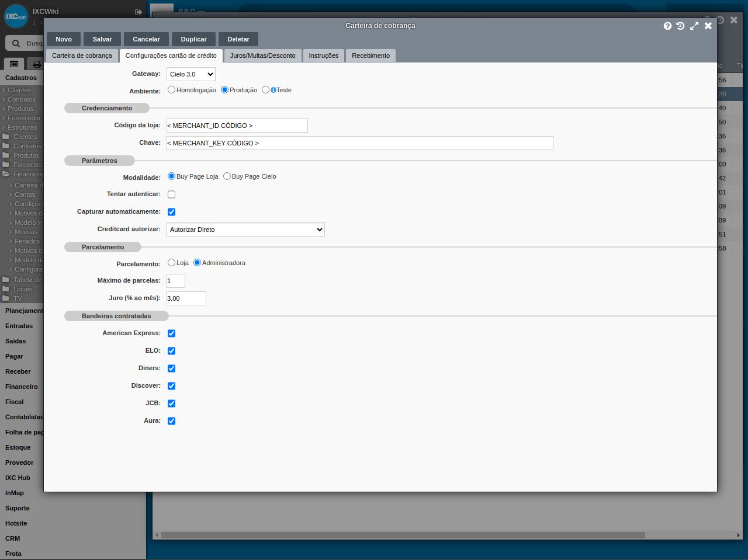Toggle the JCB checkbox
The image size is (748, 560).
(171, 404)
